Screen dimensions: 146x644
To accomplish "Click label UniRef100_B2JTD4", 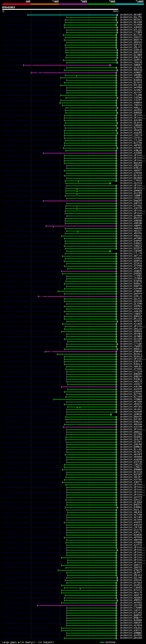I will point(131,35).
